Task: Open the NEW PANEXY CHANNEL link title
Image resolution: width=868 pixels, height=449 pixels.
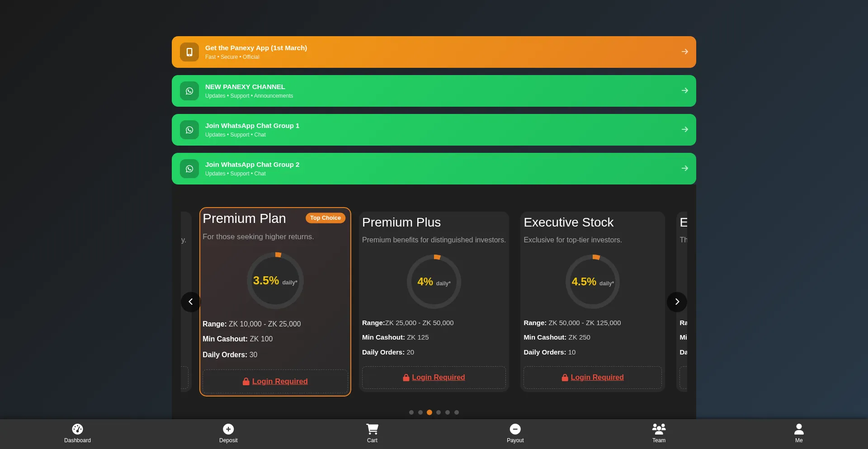Action: (245, 87)
